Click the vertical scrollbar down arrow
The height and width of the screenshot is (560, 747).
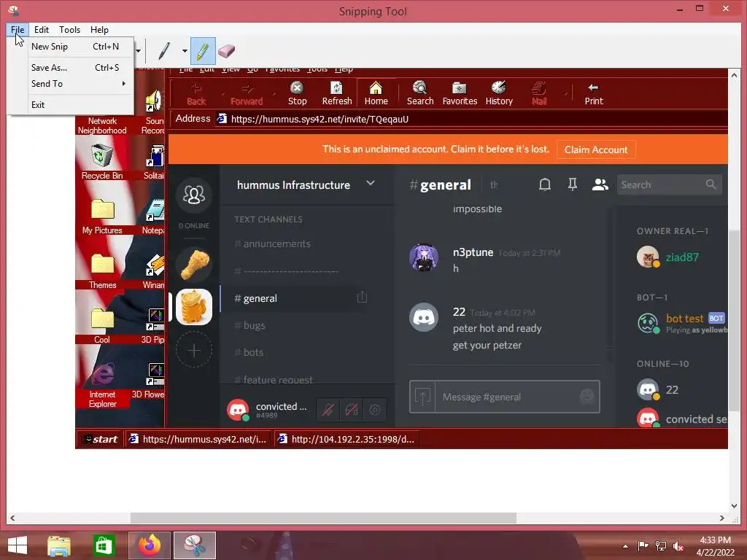point(734,506)
